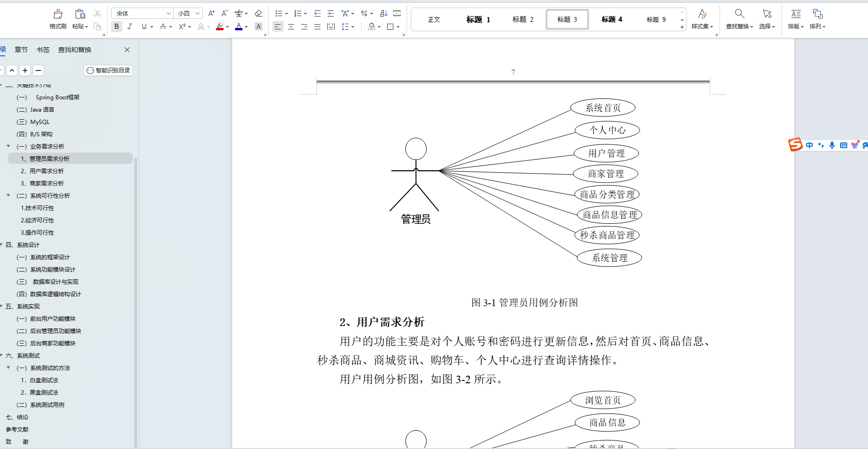Click the numbered list icon
This screenshot has height=449, width=868.
(297, 13)
